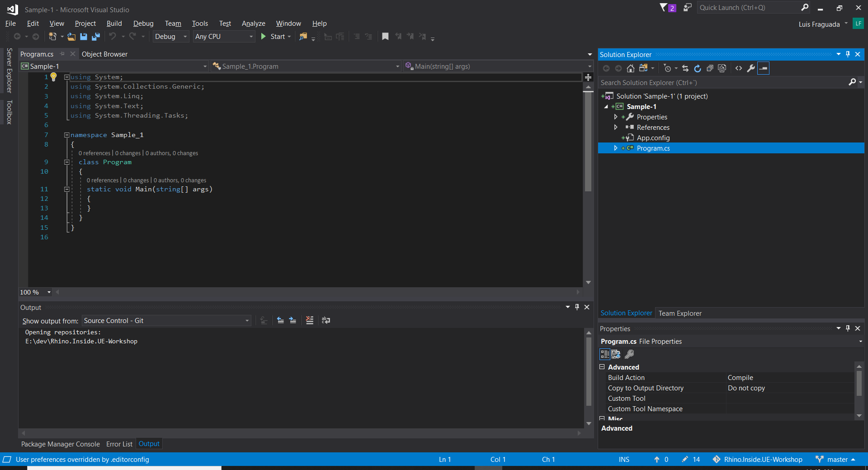Refresh the Solution Explorer

(698, 68)
